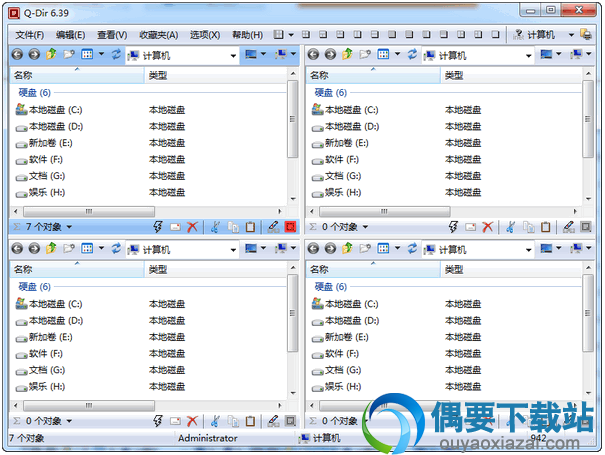Refresh the top-right pane

(412, 54)
